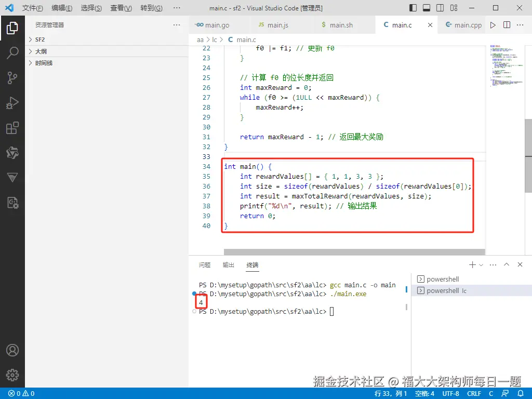Change indentation via 空格: 4
Viewport: 532px width, 399px height.
424,394
